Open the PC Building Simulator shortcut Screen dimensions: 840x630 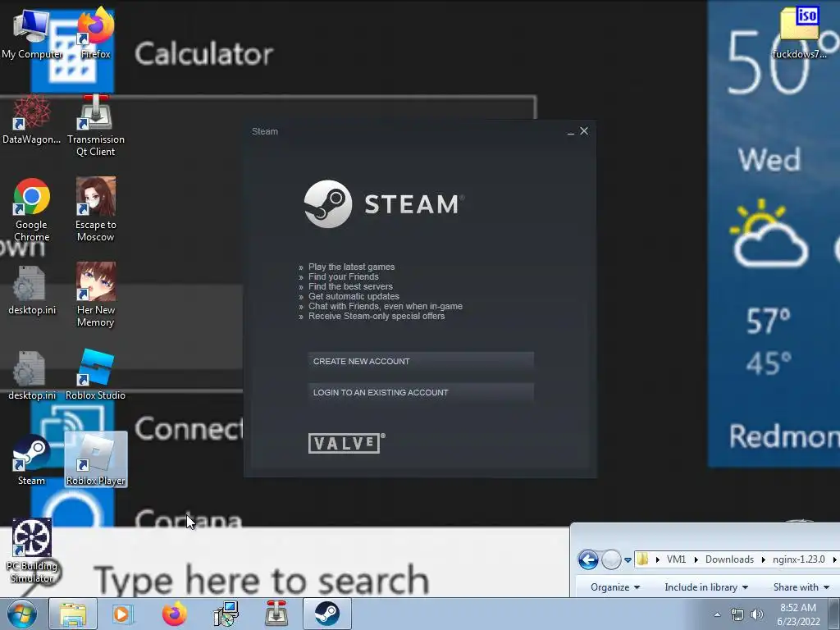(x=32, y=551)
